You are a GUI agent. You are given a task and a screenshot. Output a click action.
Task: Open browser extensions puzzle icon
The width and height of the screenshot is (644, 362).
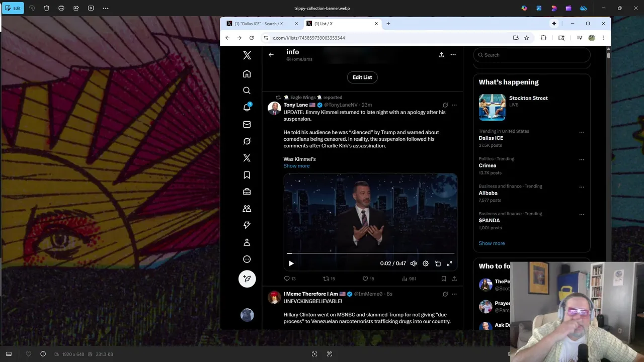(543, 38)
